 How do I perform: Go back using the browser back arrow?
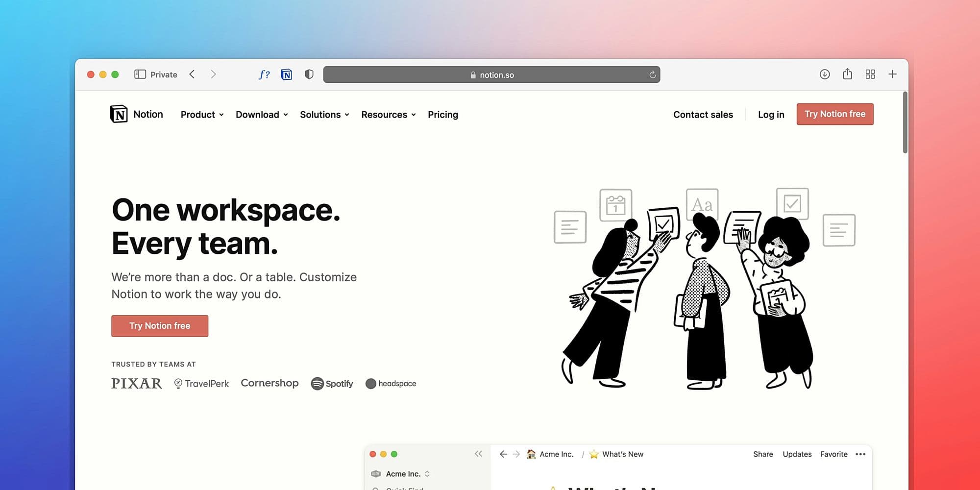point(192,74)
